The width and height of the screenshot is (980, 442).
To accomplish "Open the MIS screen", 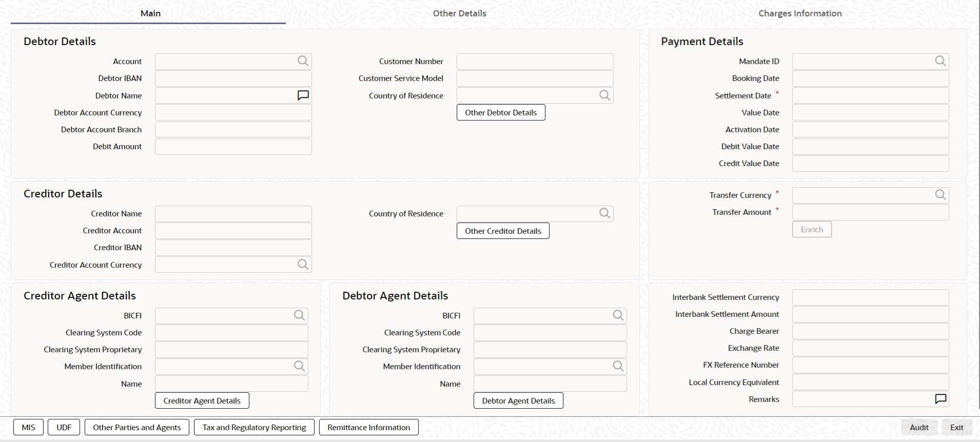I will tap(29, 427).
